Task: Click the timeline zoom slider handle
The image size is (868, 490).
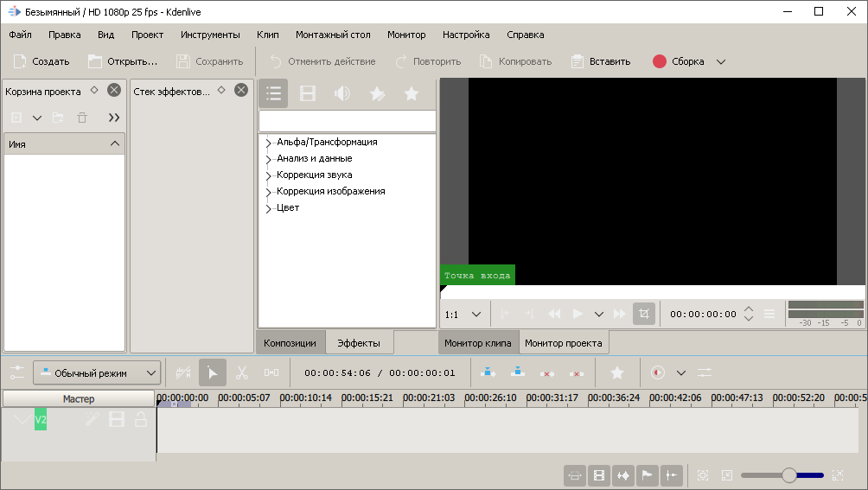Action: coord(789,475)
